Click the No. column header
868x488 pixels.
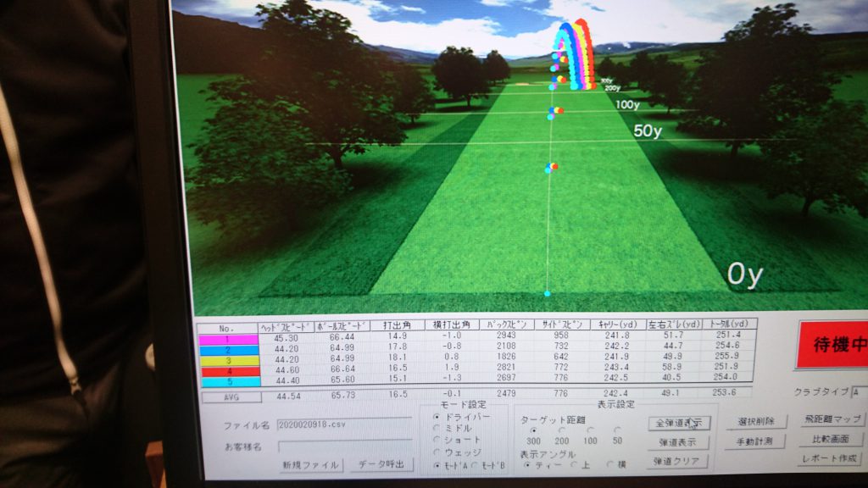[x=227, y=328]
